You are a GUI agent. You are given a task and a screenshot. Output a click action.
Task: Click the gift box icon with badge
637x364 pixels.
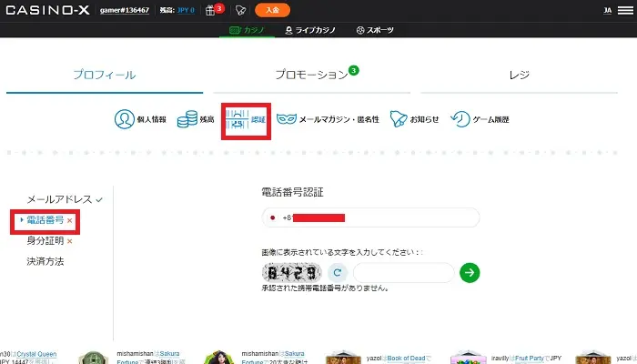click(210, 10)
